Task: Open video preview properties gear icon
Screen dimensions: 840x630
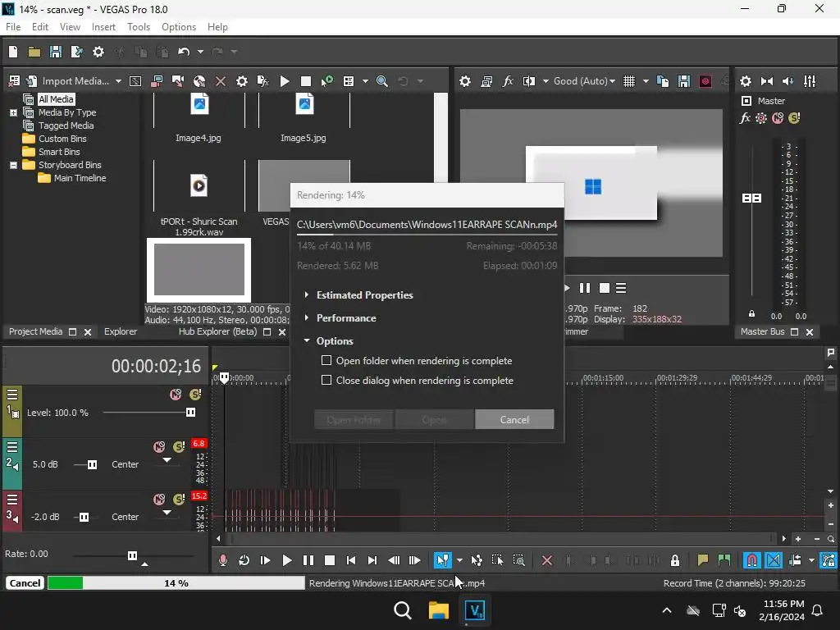Action: tap(464, 81)
